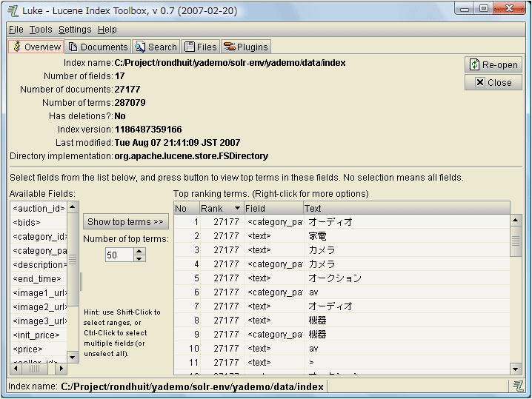
Task: Open the File menu
Action: (x=16, y=30)
